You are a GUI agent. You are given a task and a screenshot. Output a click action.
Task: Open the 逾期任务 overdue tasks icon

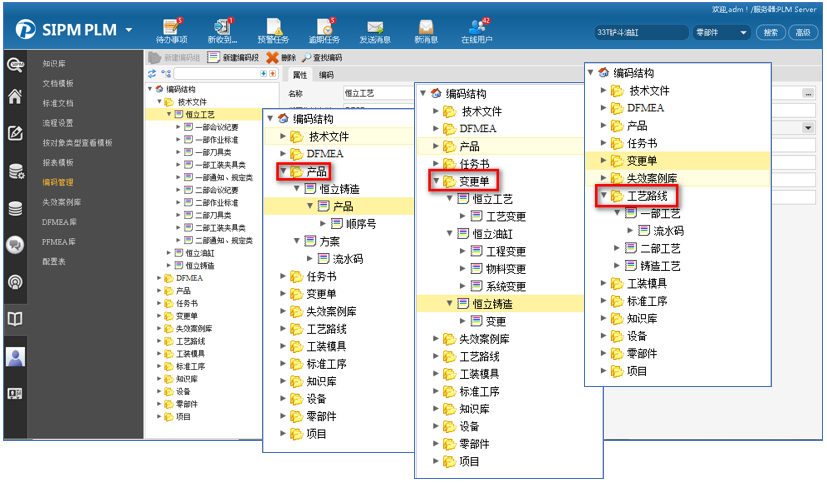point(324,30)
